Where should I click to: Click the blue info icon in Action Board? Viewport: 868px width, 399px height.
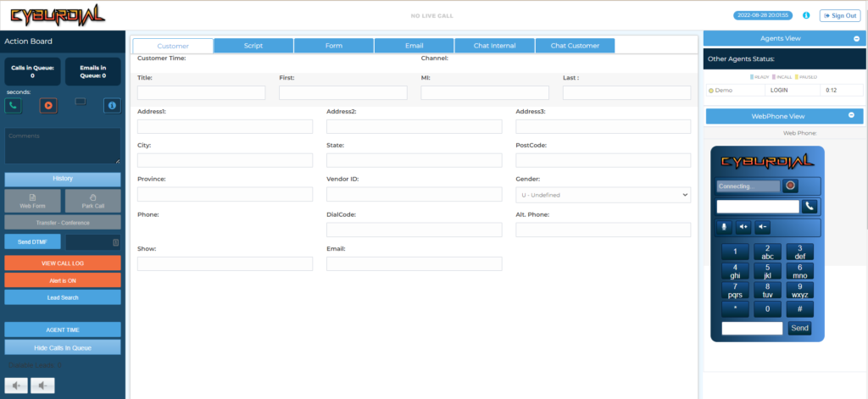pos(111,106)
